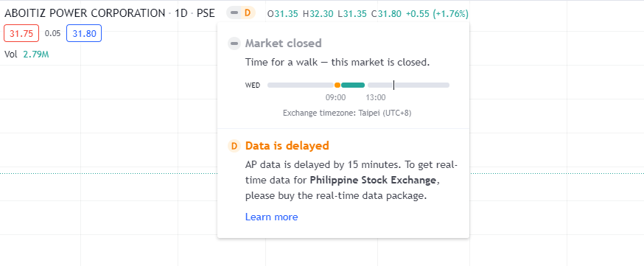
Task: Click the Vol 2.79M volume indicator
Action: point(27,55)
